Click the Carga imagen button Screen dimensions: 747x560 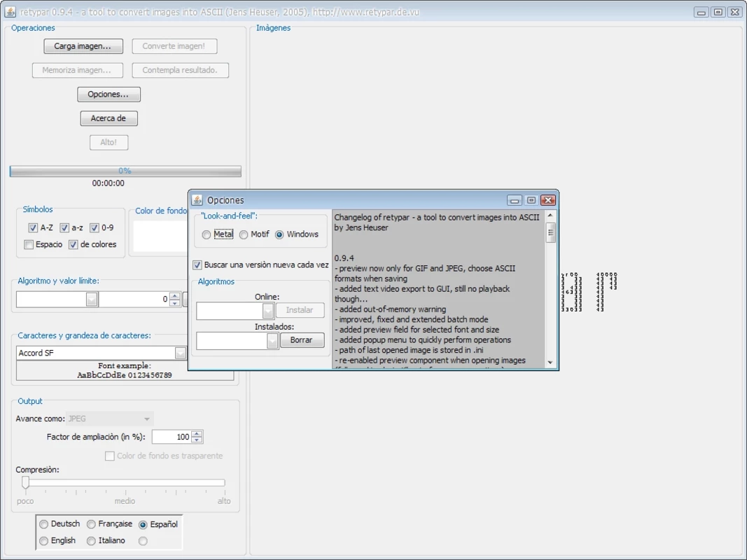83,46
